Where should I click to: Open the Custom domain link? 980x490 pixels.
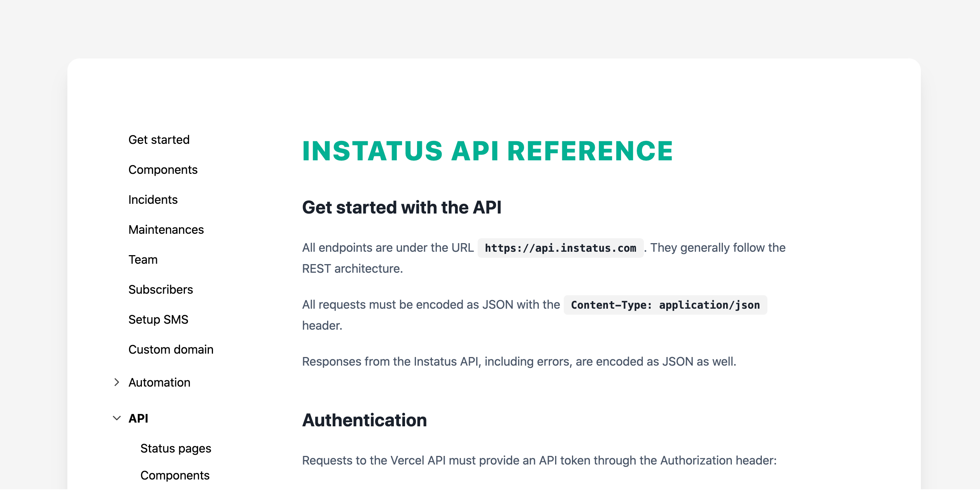coord(171,350)
